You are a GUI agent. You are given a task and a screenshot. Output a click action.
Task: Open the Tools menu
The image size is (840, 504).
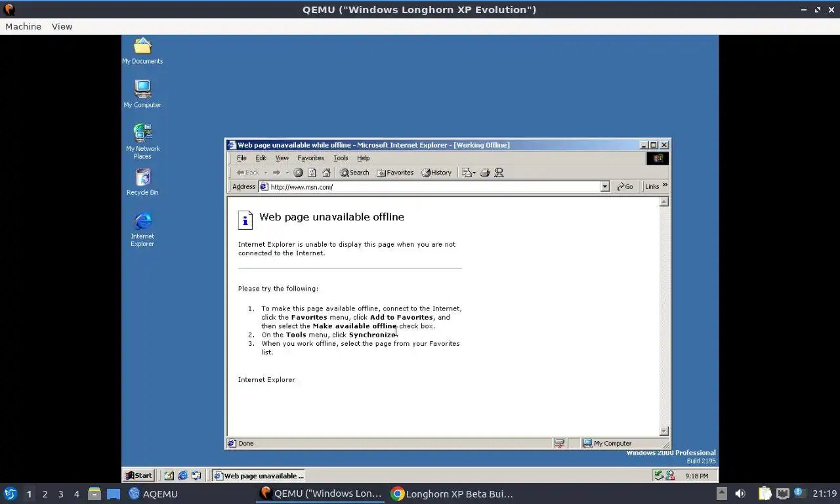pos(341,158)
